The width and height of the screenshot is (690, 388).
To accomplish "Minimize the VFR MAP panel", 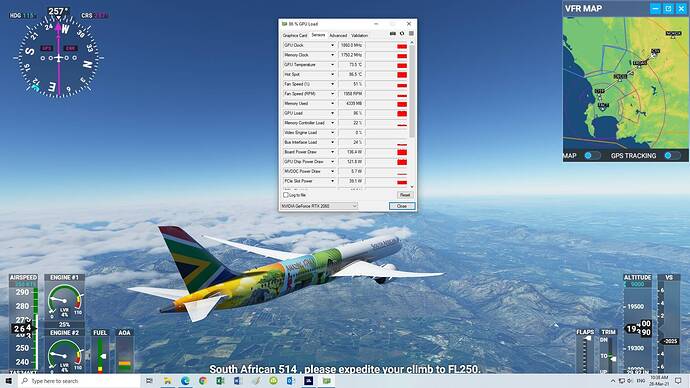I will 655,8.
